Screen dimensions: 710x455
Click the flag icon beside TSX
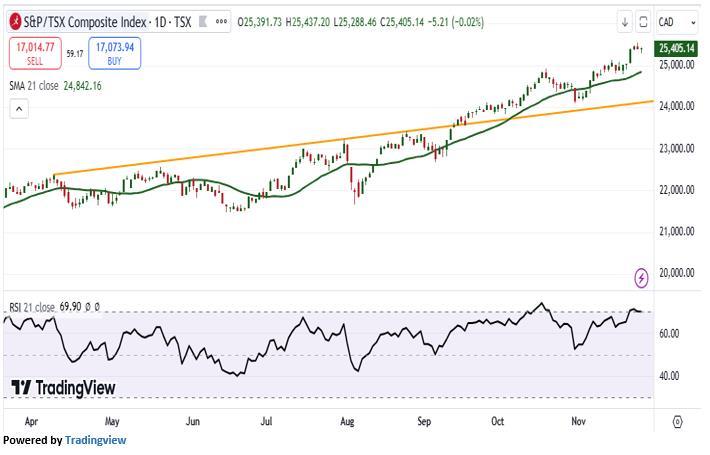coord(203,21)
